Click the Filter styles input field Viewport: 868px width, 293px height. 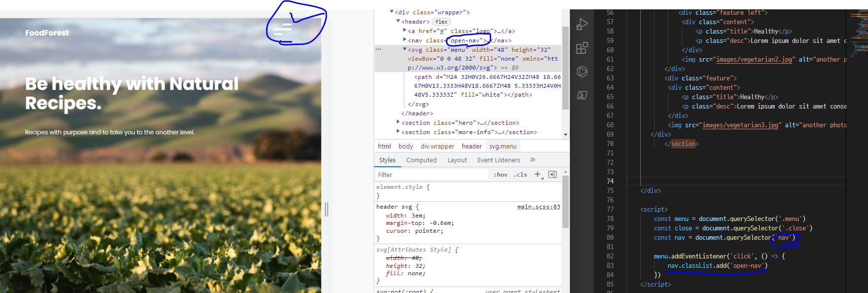(431, 175)
